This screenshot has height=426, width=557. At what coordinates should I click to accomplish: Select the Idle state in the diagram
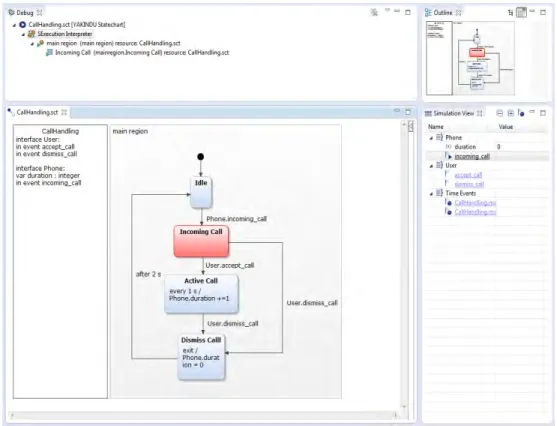(201, 192)
